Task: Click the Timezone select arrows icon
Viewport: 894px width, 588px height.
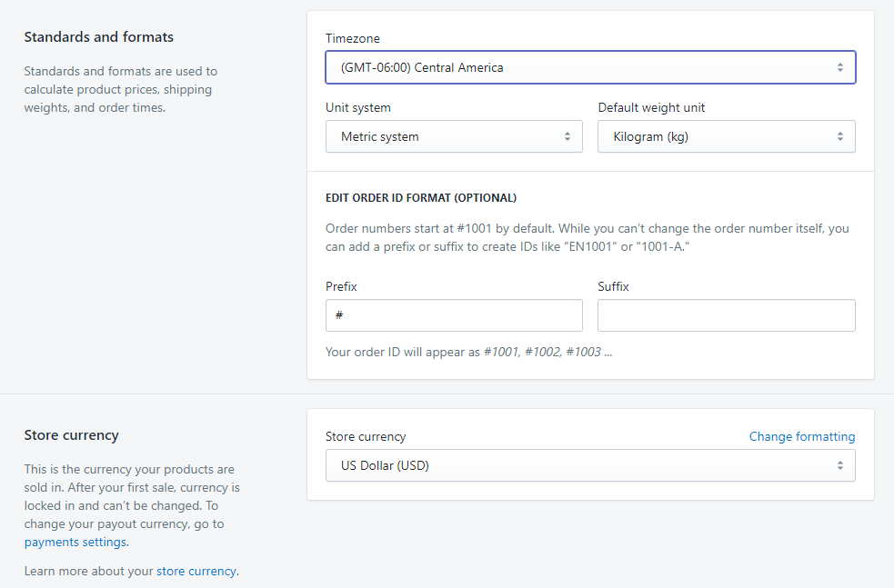Action: coord(839,67)
